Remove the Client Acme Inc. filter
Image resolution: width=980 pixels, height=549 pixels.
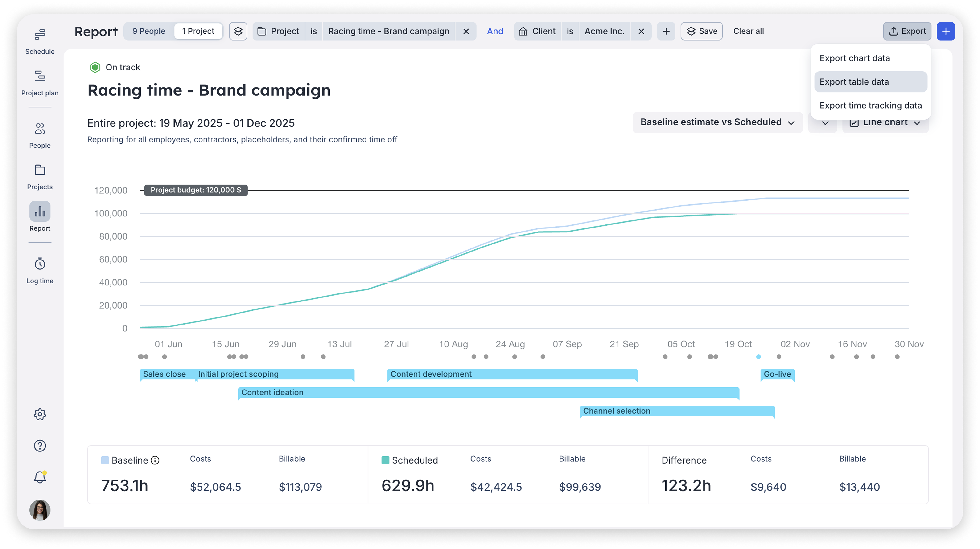[641, 31]
